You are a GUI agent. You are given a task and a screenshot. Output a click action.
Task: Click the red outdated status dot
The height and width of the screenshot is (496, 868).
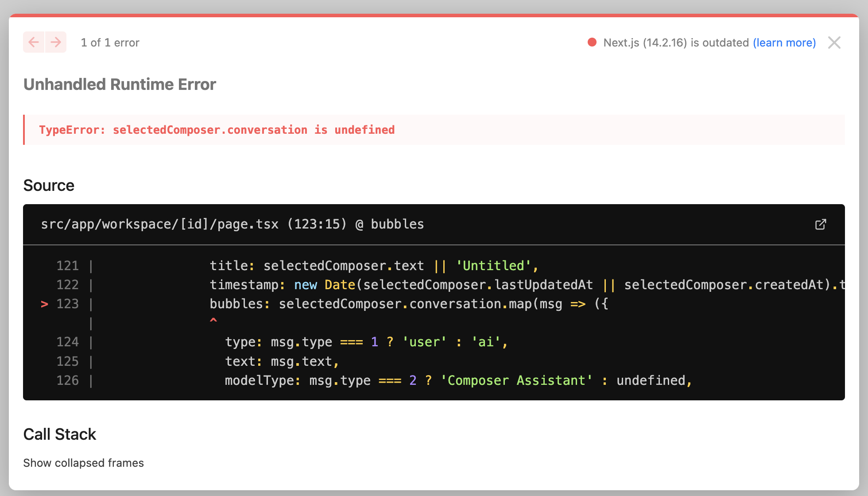pyautogui.click(x=592, y=43)
